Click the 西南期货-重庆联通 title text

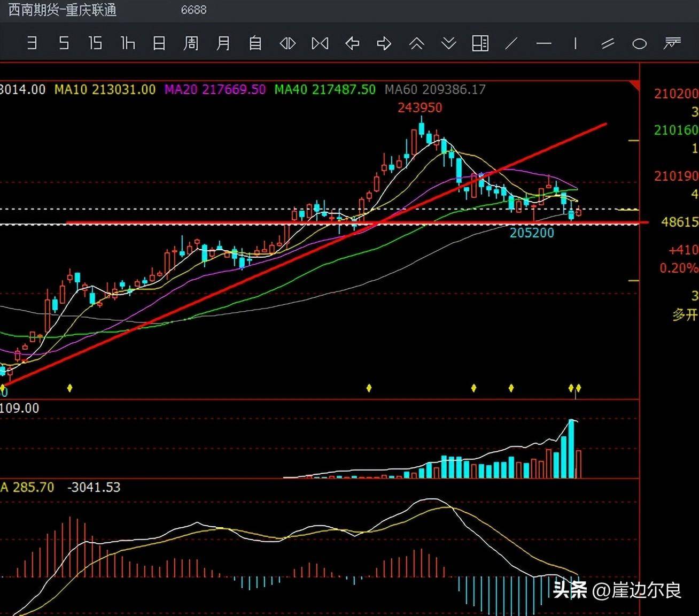[63, 10]
